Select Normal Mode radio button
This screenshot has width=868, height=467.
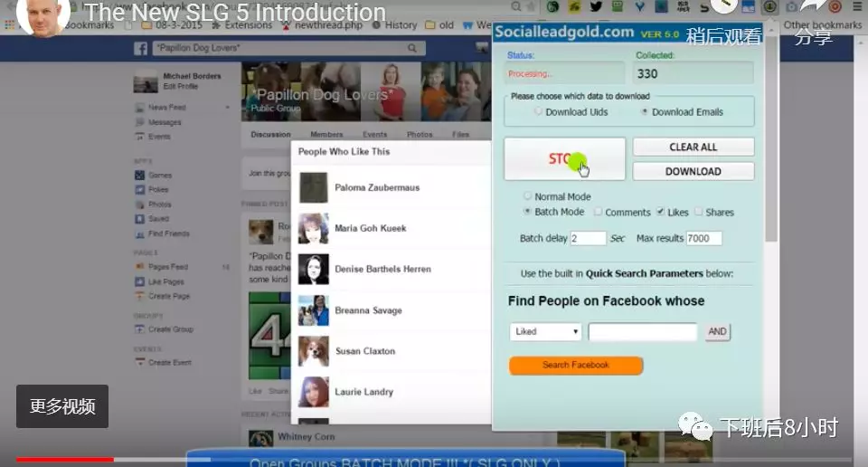(x=527, y=196)
